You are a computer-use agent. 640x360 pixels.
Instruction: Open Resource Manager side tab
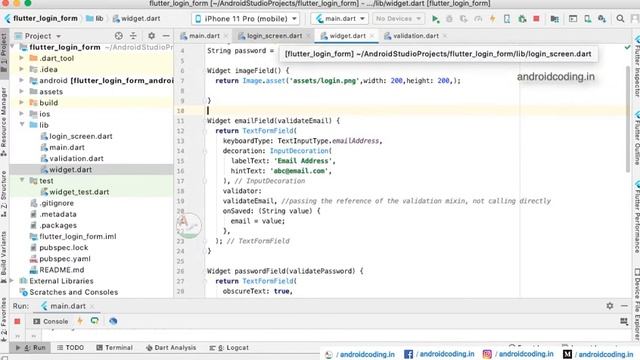pos(4,122)
